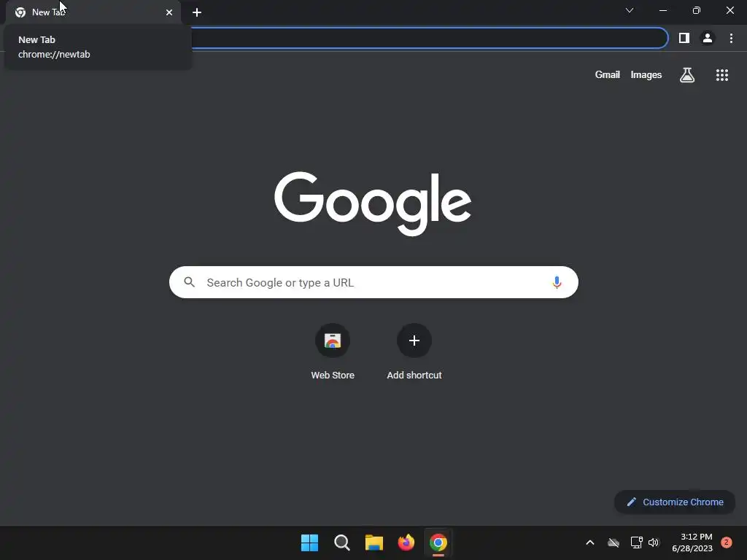Select the New Tab browser tab
This screenshot has width=747, height=560.
tap(93, 12)
